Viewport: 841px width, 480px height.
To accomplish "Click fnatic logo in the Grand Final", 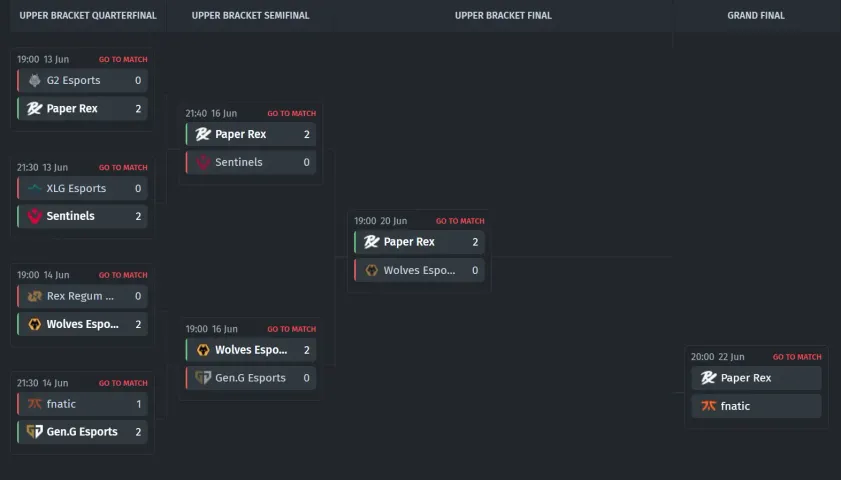I will click(709, 406).
